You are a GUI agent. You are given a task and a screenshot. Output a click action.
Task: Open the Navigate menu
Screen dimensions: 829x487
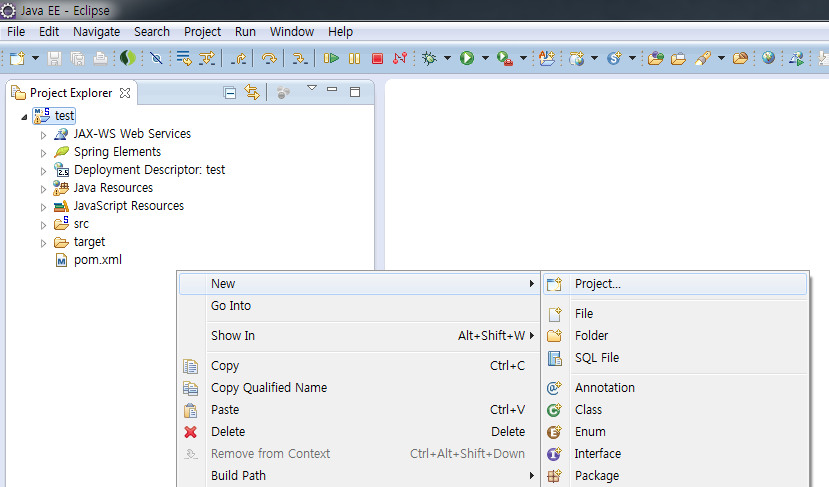(96, 32)
